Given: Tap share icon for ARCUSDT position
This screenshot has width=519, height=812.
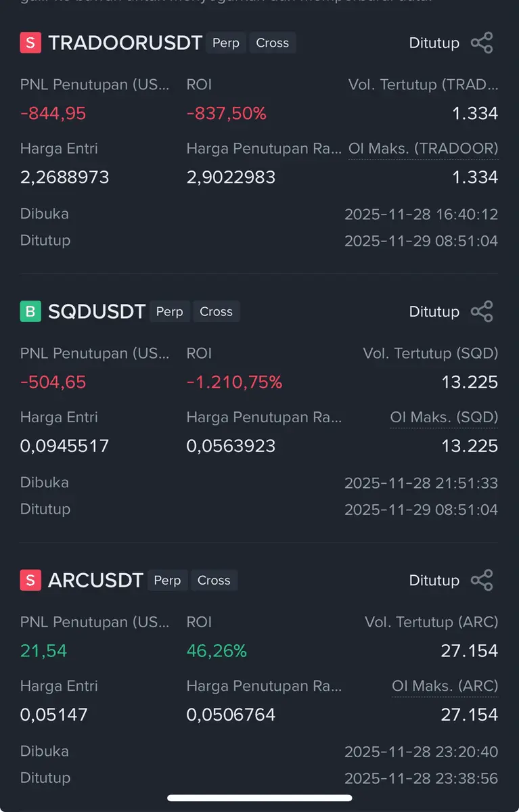Looking at the screenshot, I should pyautogui.click(x=481, y=580).
